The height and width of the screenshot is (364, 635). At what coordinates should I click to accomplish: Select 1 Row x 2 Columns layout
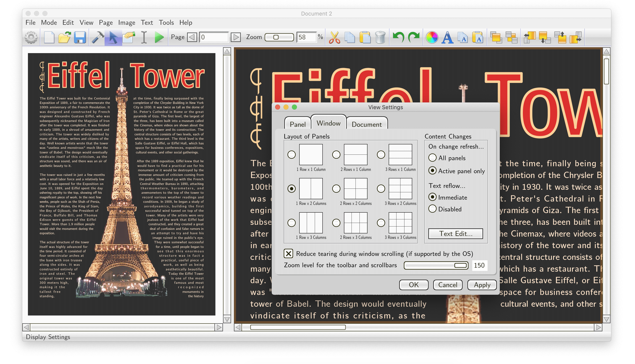point(291,189)
